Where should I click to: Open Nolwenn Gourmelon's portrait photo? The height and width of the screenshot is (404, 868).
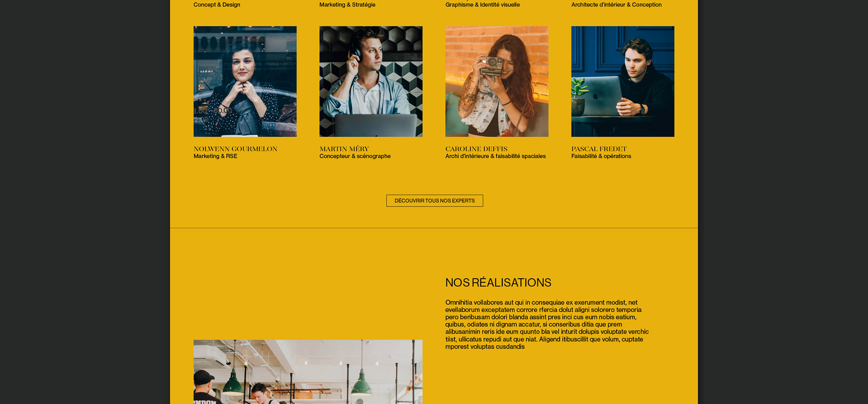pyautogui.click(x=245, y=81)
